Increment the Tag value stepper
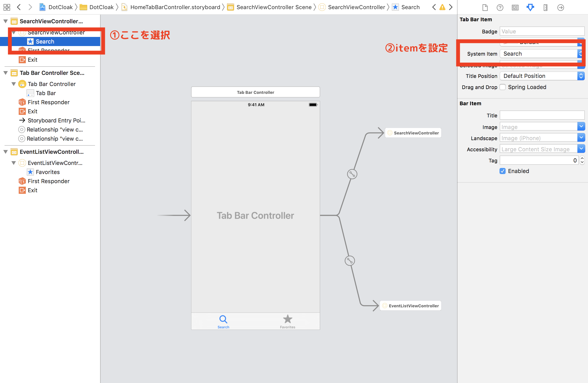The image size is (588, 383). click(x=582, y=159)
